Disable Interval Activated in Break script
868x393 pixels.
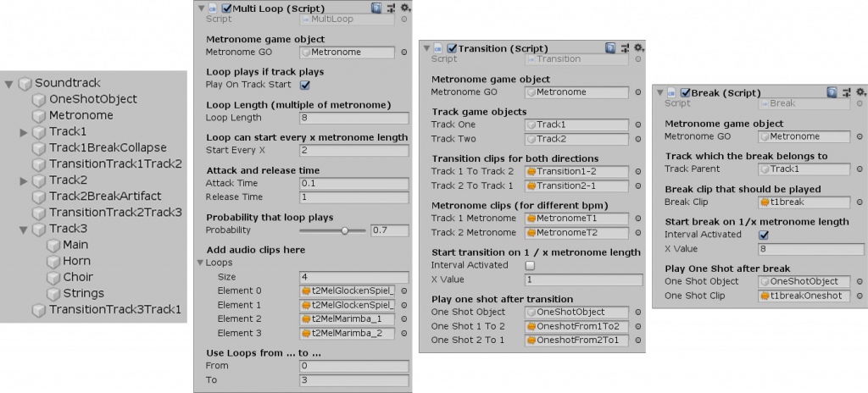tap(764, 235)
